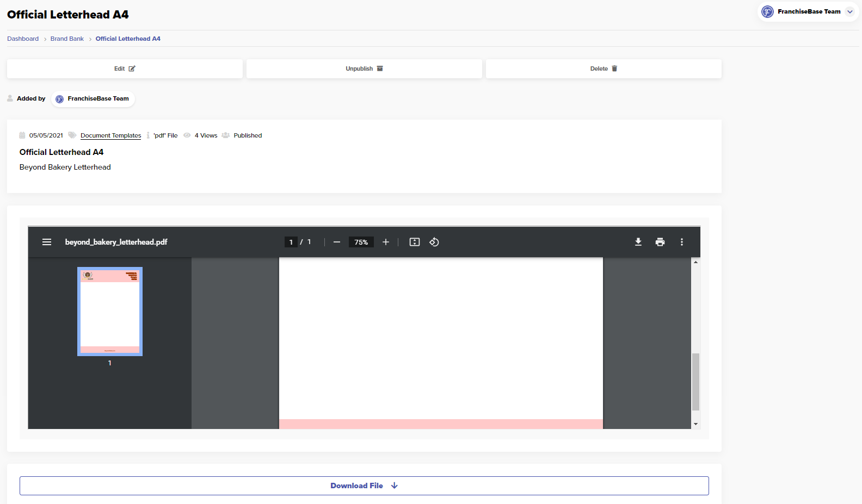Open the Edit button

pyautogui.click(x=125, y=69)
